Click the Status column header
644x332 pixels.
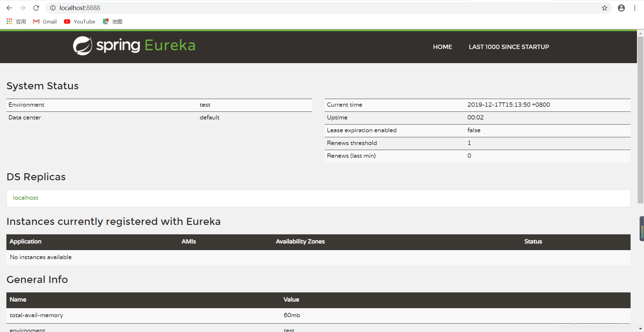pyautogui.click(x=533, y=241)
